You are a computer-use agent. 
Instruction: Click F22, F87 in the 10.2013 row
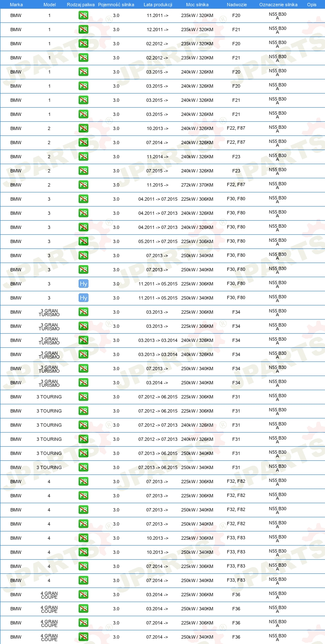point(236,128)
